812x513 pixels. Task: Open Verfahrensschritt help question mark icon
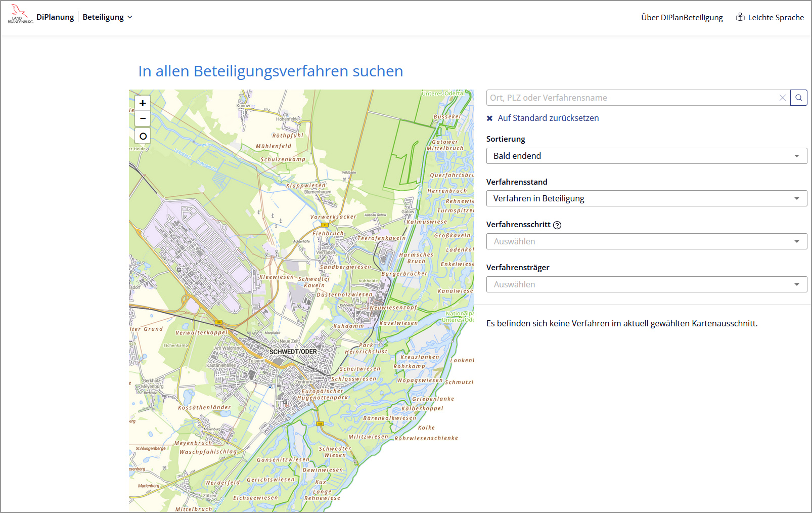[557, 225]
